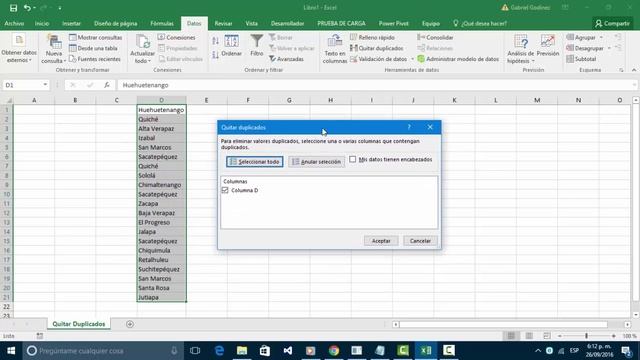Screen dimensions: 640x360
Task: Open Windows Start menu
Action: pyautogui.click(x=11, y=351)
